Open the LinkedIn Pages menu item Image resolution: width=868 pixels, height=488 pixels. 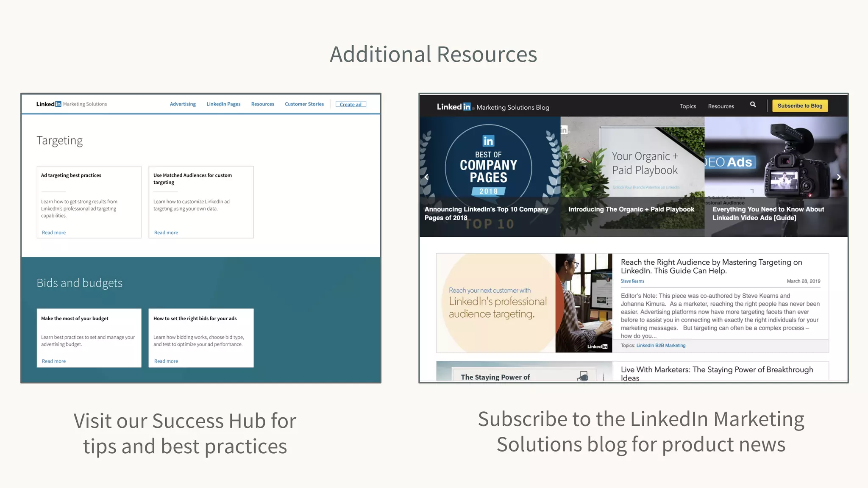click(x=223, y=104)
